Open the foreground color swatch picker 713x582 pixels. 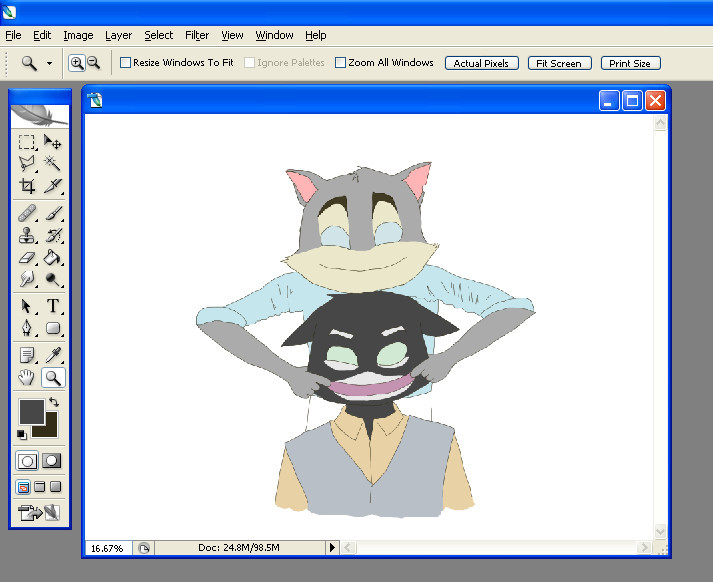[x=31, y=411]
